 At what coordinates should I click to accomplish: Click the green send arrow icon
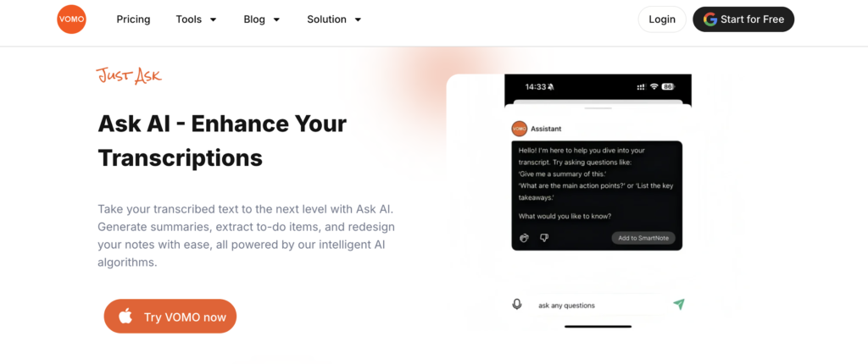[x=679, y=304]
